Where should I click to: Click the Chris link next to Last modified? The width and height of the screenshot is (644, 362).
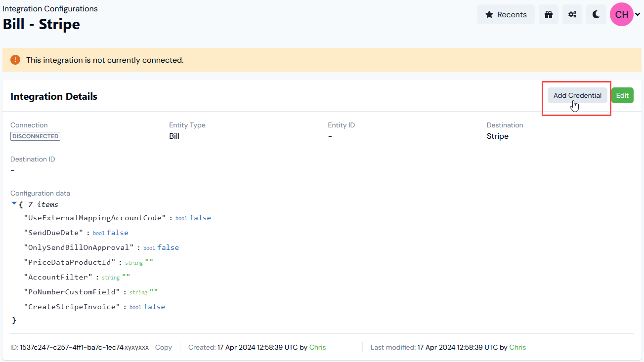pyautogui.click(x=517, y=347)
